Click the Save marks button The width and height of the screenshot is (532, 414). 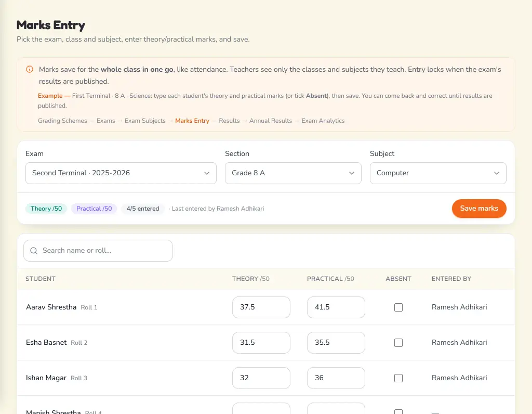click(479, 209)
